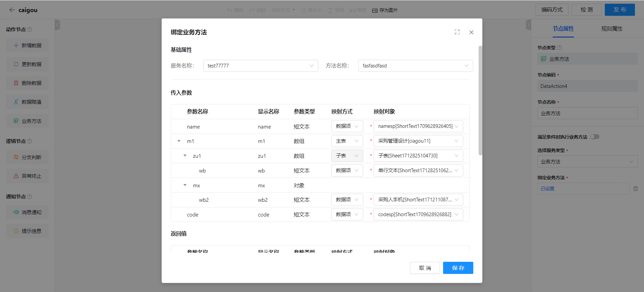Click the help icon beside 动作节点
Screen dimensions: 644x292
30,30
